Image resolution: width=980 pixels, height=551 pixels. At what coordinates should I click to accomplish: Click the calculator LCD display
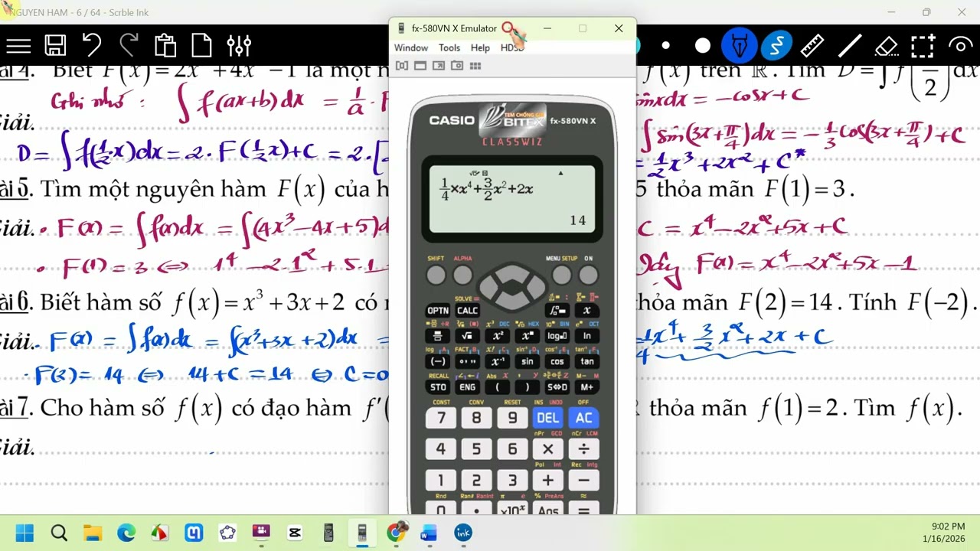click(512, 199)
